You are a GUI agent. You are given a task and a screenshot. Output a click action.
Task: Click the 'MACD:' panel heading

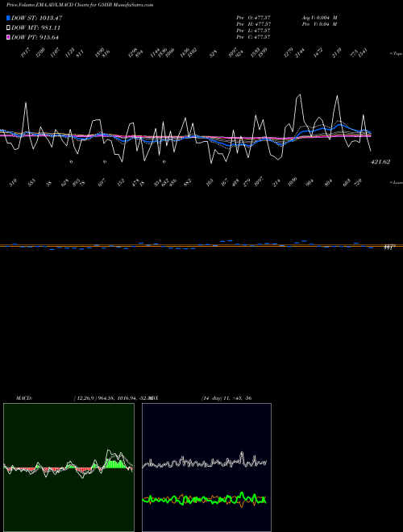click(23, 398)
